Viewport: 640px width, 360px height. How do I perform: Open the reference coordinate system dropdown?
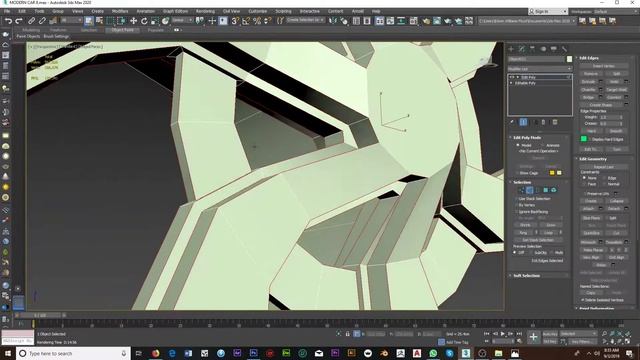tap(182, 20)
